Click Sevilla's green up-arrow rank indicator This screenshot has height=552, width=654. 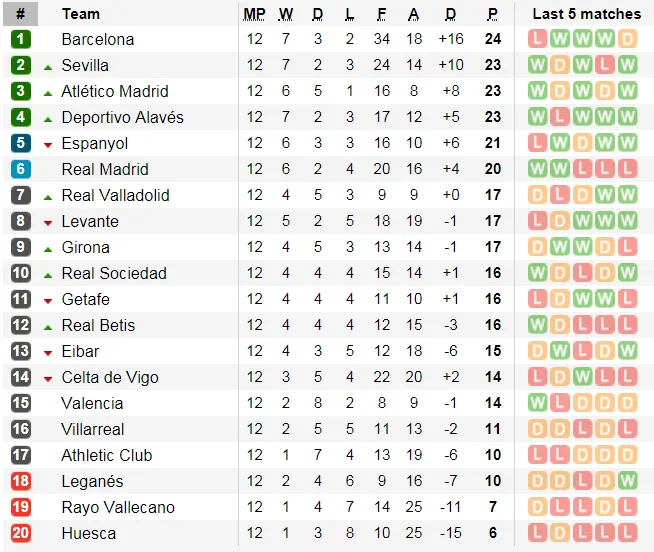(x=48, y=67)
